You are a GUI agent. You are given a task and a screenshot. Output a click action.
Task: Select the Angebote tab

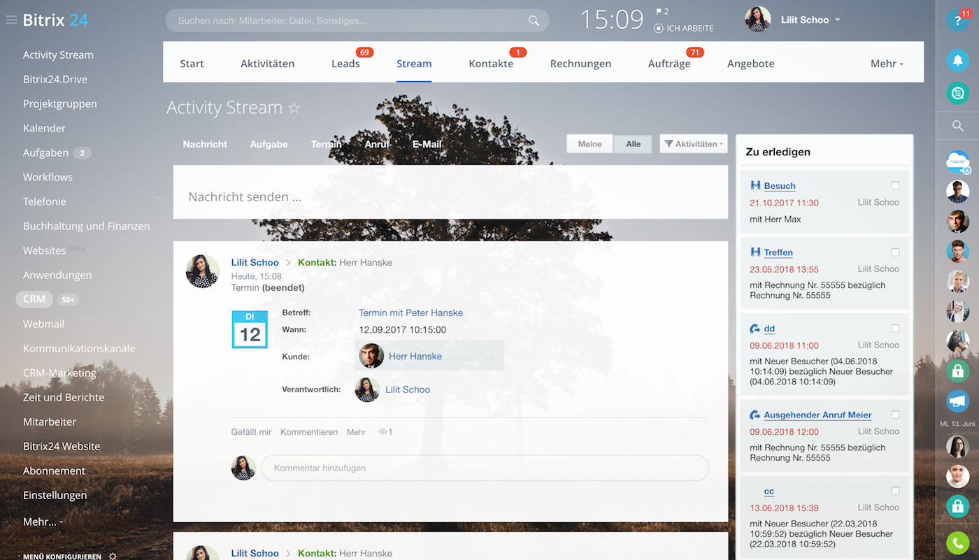[750, 64]
